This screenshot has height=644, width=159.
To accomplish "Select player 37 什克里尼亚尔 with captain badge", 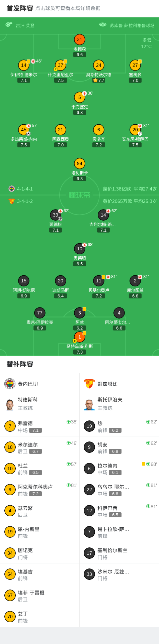I will pyautogui.click(x=61, y=65).
